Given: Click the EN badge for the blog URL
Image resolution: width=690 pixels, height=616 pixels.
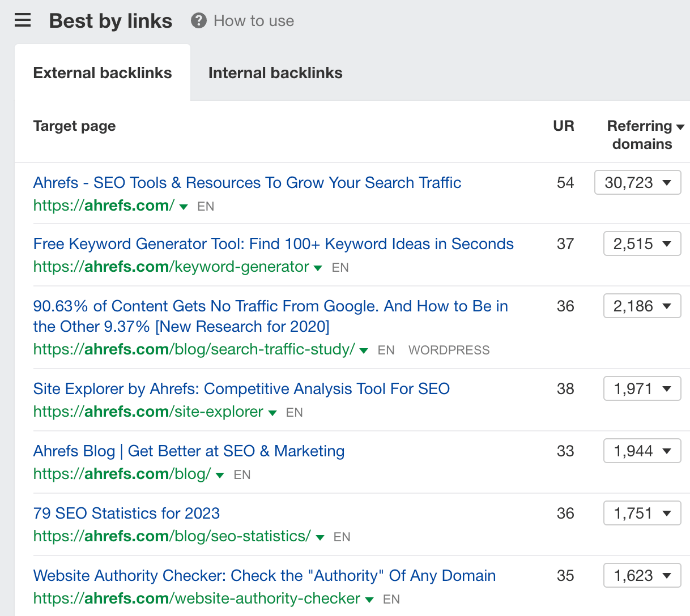Looking at the screenshot, I should pos(241,474).
